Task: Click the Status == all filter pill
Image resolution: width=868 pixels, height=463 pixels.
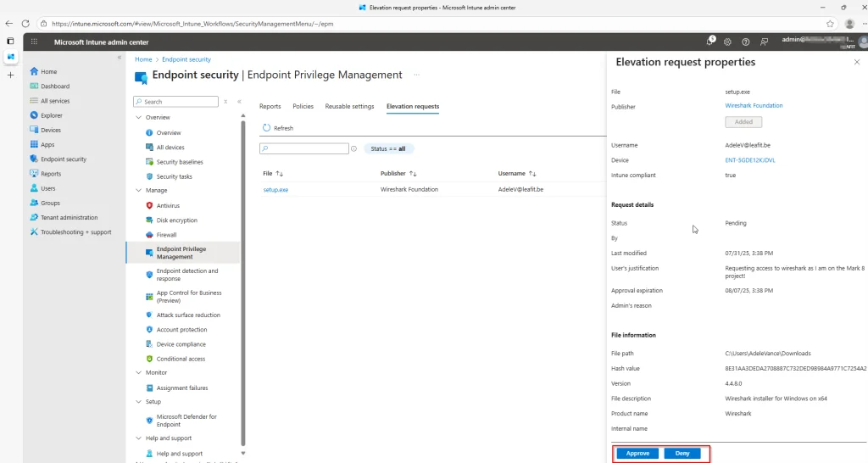Action: coord(388,148)
